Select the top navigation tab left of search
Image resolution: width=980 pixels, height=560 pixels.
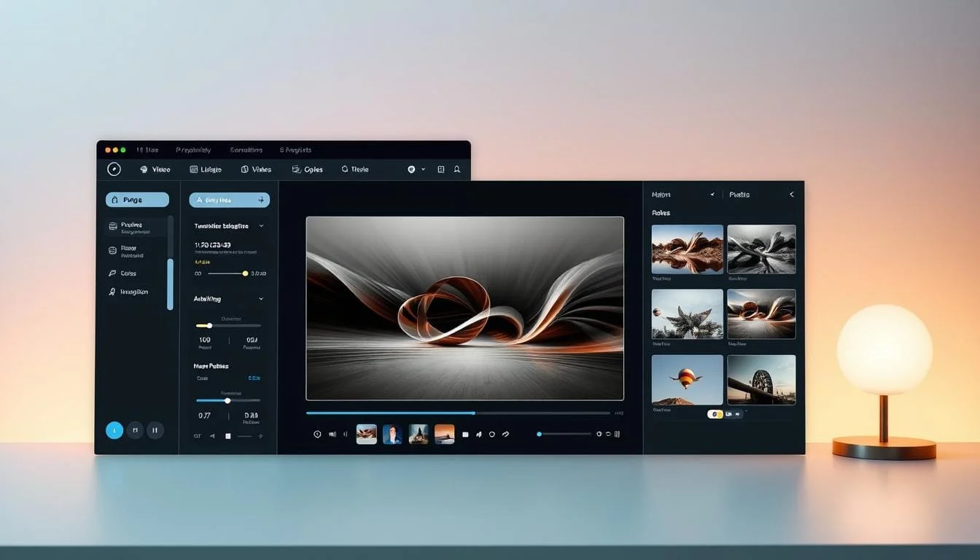point(307,169)
